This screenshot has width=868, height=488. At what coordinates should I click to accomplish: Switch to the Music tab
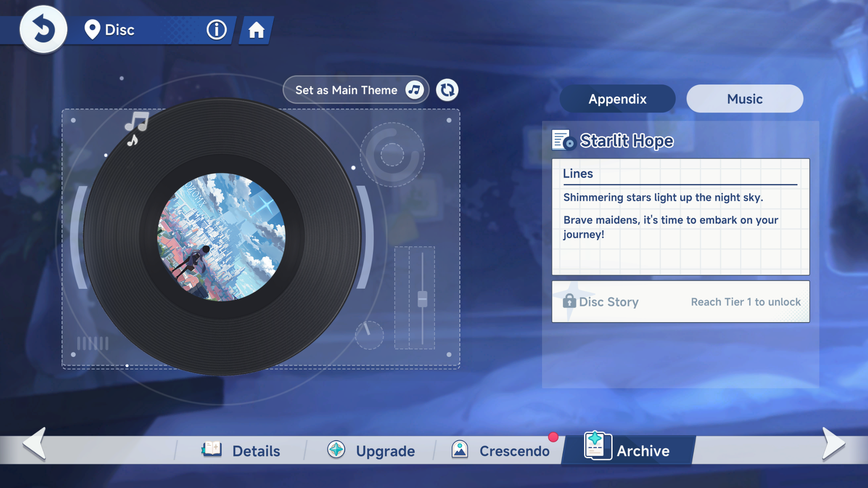point(745,99)
